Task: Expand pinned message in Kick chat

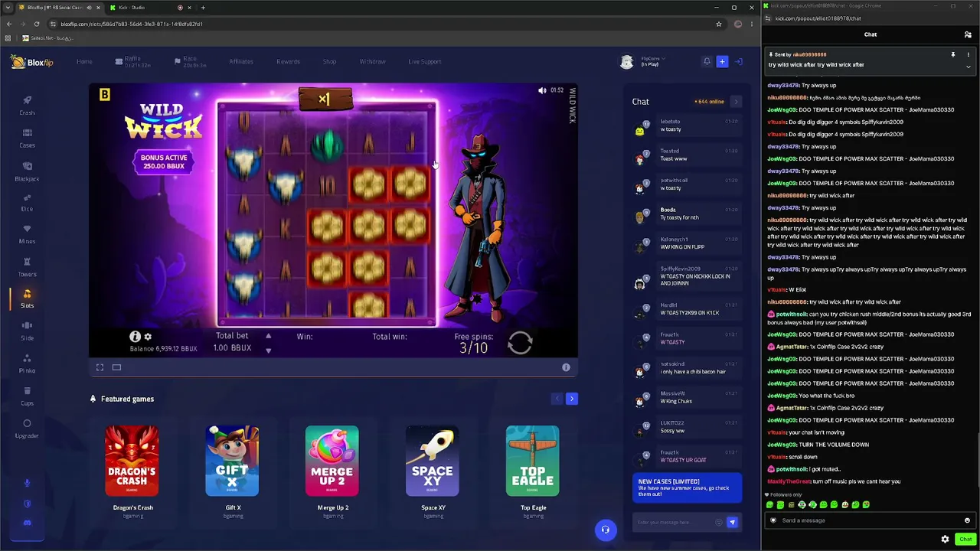Action: (968, 67)
